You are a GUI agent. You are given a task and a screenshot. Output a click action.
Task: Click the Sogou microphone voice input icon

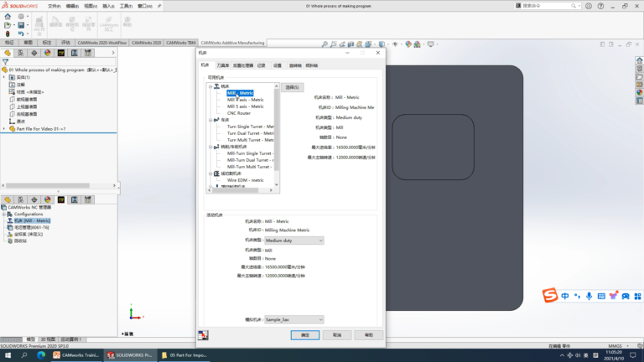click(589, 297)
